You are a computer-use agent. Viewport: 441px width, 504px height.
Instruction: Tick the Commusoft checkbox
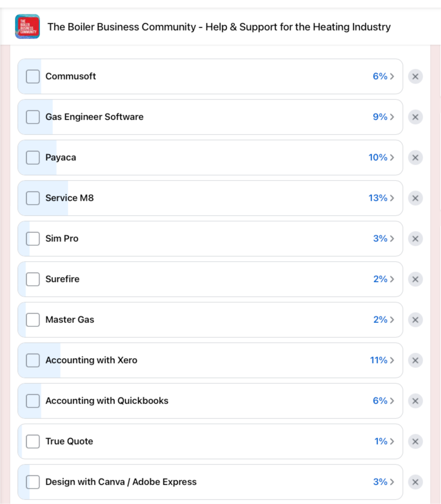[x=33, y=77]
